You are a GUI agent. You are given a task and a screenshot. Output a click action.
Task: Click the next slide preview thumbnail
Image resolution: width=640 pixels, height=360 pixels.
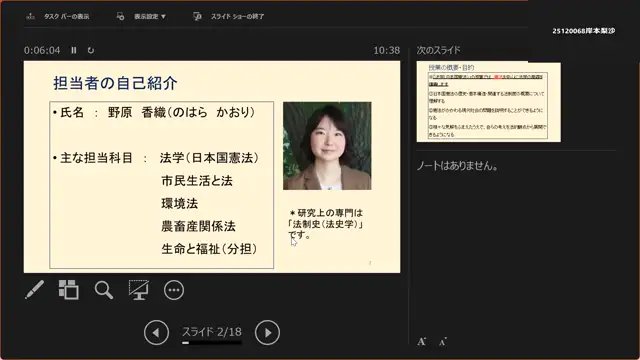(488, 102)
